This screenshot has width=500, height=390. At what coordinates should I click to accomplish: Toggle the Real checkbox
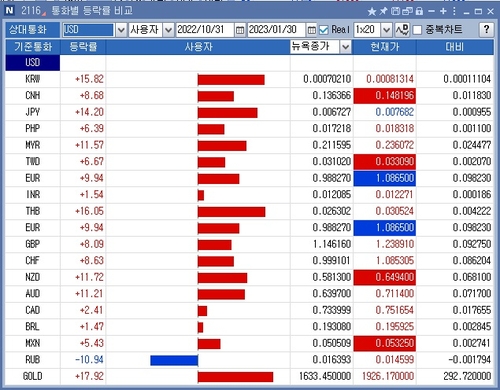pos(324,30)
